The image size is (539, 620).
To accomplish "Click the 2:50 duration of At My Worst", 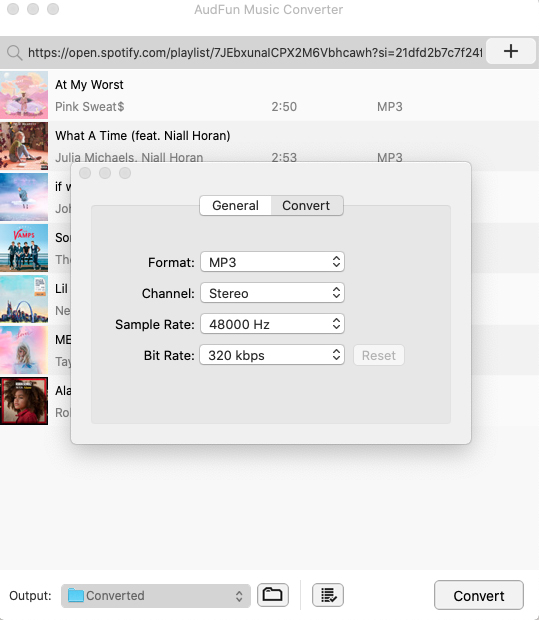I will point(284,107).
